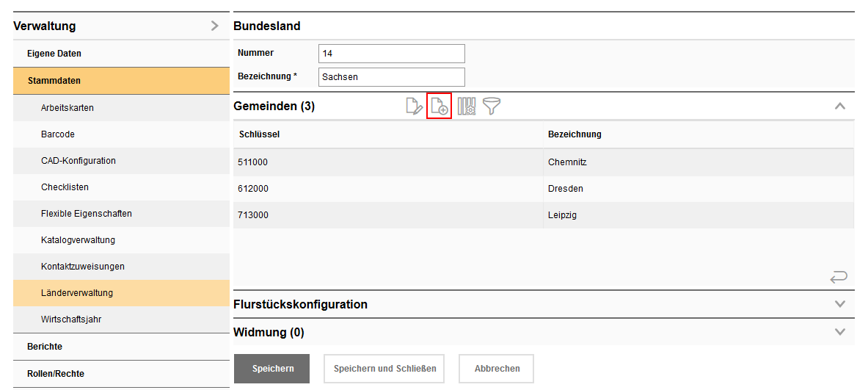The height and width of the screenshot is (390, 868).
Task: Click the filter funnel icon
Action: pyautogui.click(x=492, y=106)
